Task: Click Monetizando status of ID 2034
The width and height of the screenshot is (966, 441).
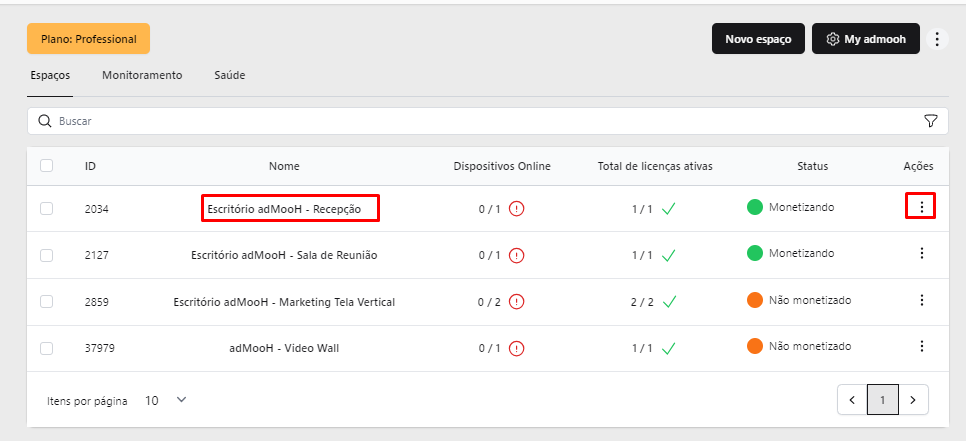Action: click(x=802, y=208)
